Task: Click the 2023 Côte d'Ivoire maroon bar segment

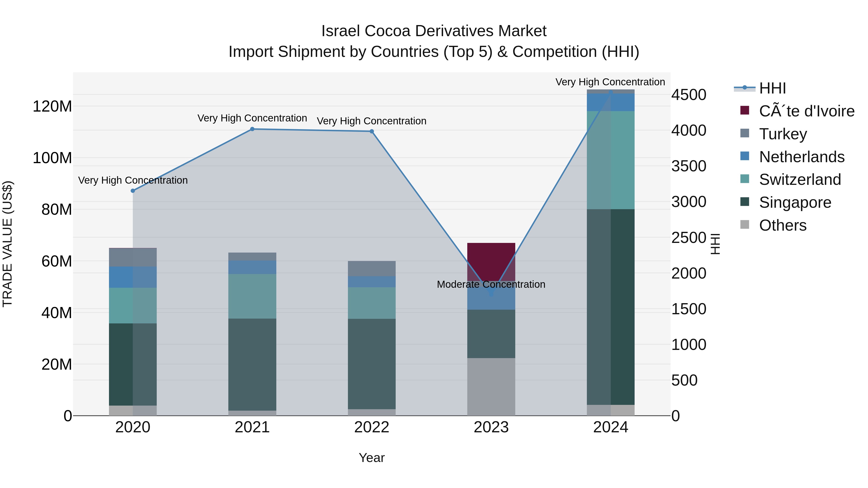Action: point(491,262)
